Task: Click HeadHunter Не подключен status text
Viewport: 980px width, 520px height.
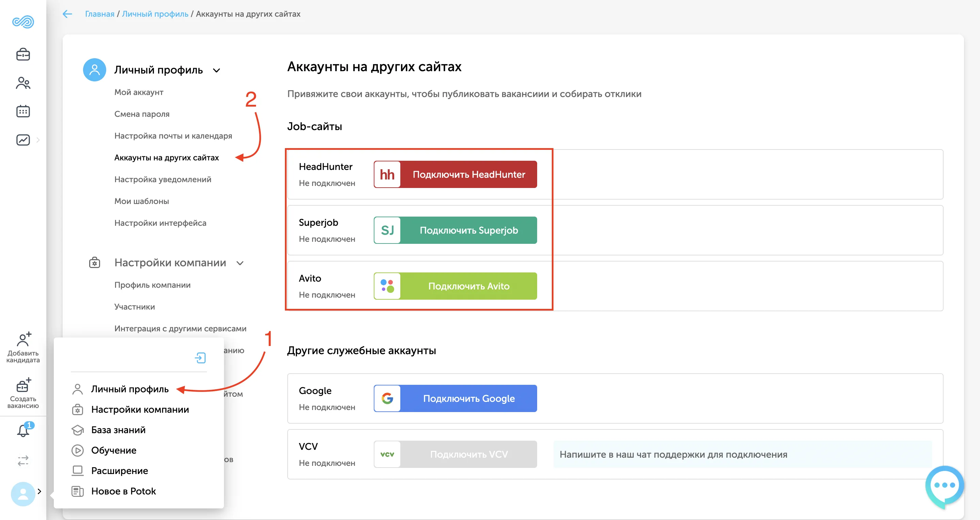Action: pyautogui.click(x=327, y=183)
